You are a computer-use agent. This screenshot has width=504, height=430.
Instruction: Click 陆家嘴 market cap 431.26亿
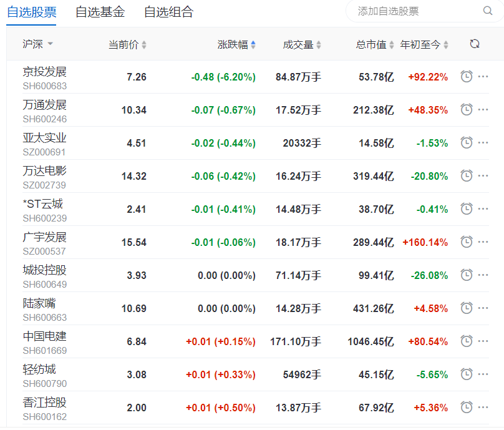click(x=374, y=308)
